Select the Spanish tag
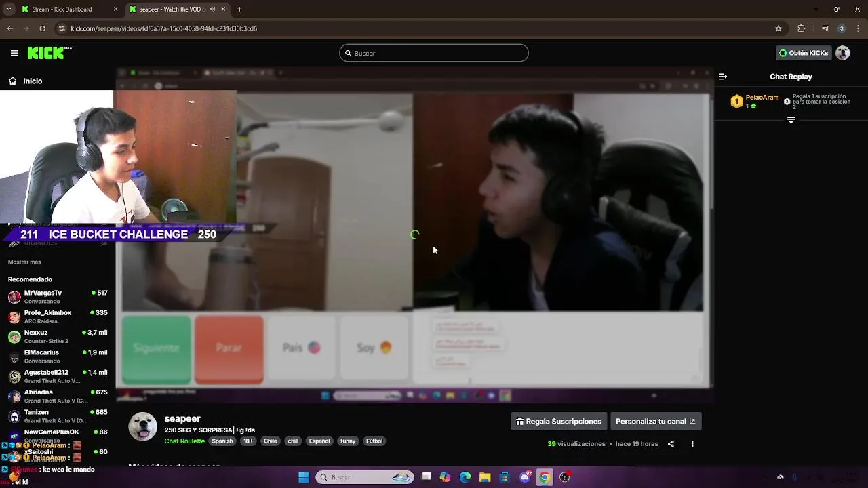Screen dimensions: 868x488 pyautogui.click(x=222, y=441)
